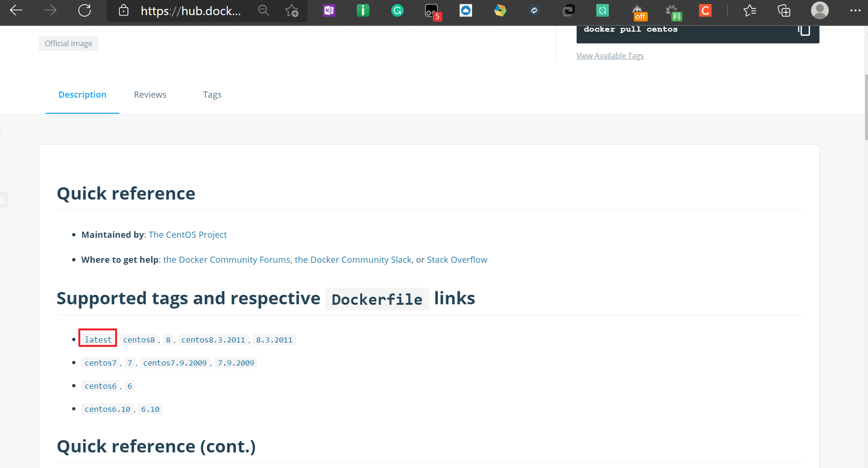The image size is (868, 468).
Task: Open the Grammarly extension
Action: tap(397, 10)
